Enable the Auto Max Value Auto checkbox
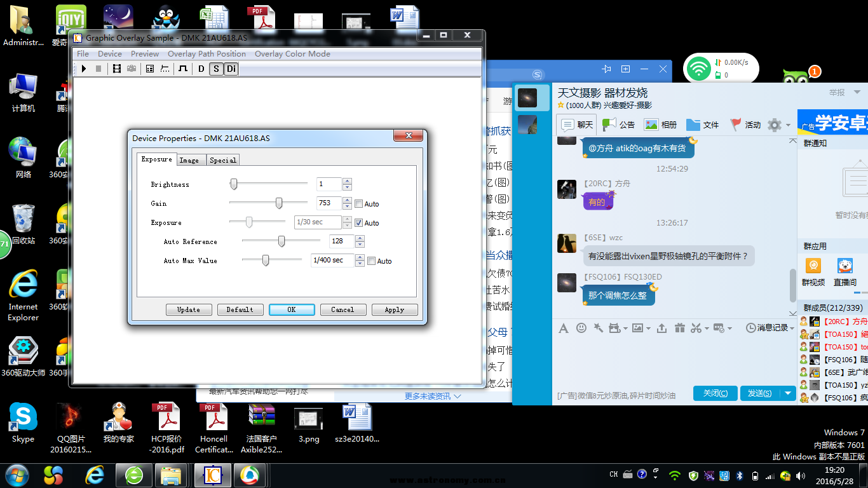The height and width of the screenshot is (488, 868). pyautogui.click(x=372, y=261)
